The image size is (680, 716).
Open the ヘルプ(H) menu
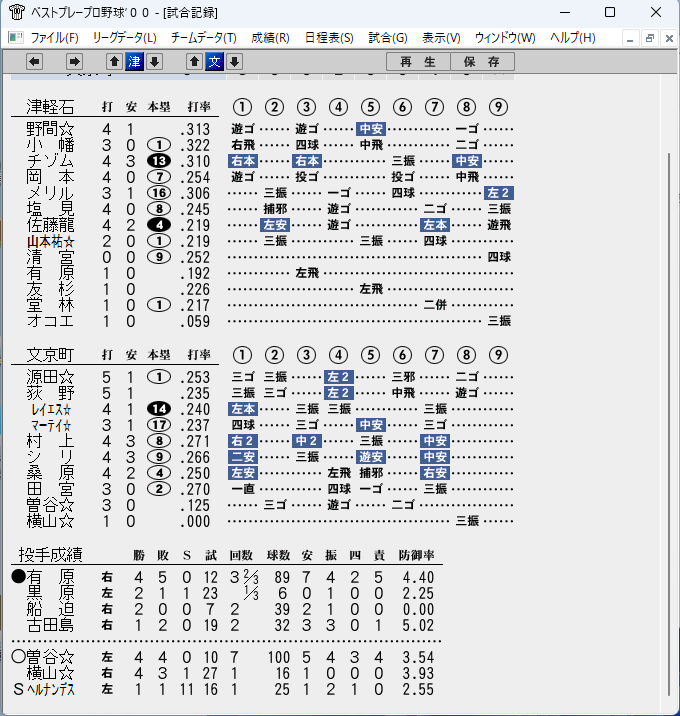click(x=573, y=37)
